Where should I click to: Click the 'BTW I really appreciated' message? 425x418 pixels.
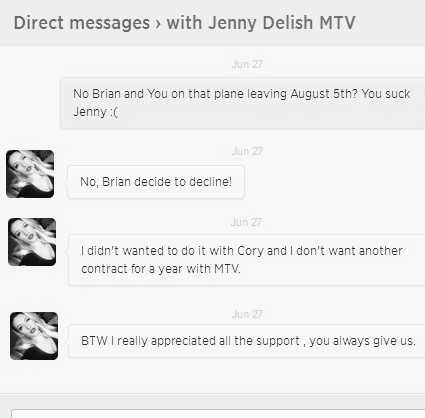tap(247, 341)
